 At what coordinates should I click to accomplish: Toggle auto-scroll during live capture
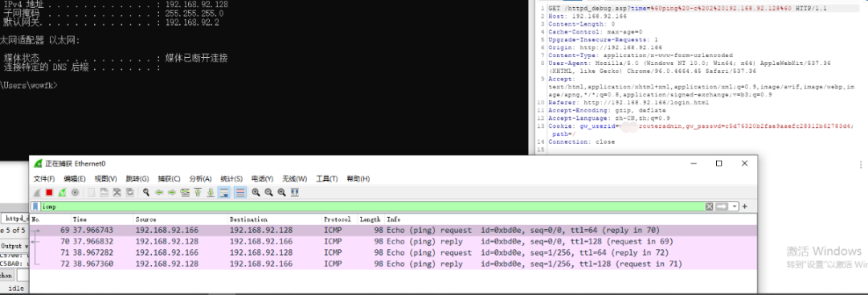(224, 193)
